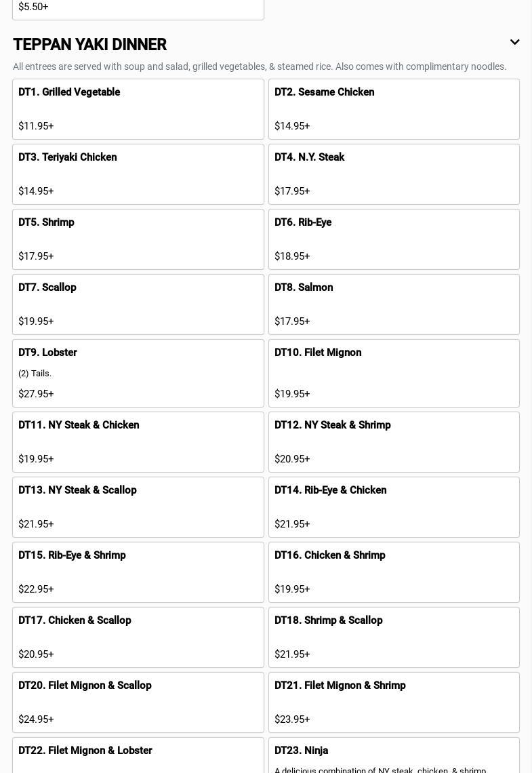
Task: Pick DT20. Filet Mignon & Scallop
Action: click(x=138, y=702)
